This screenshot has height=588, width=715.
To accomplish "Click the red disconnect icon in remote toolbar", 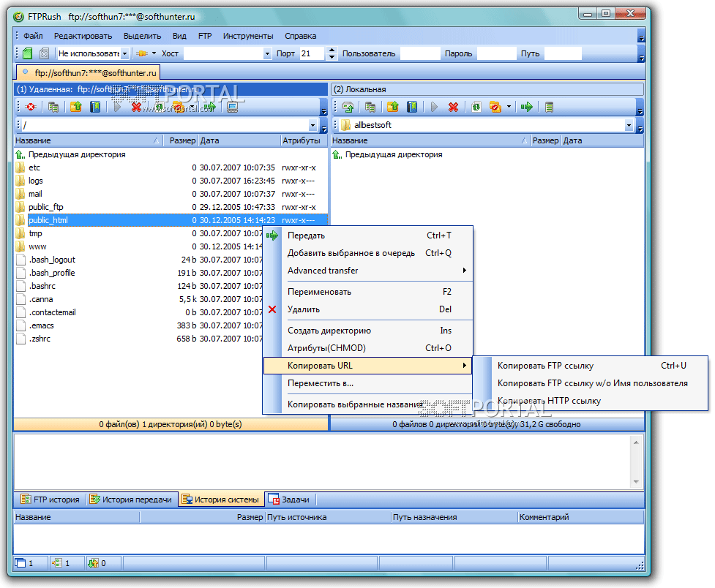I will [31, 107].
